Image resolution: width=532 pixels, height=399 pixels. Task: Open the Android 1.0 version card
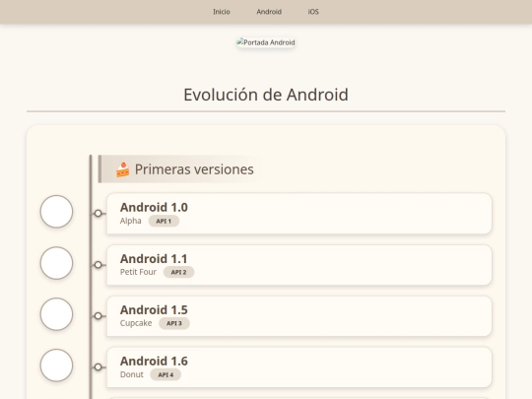pyautogui.click(x=299, y=214)
